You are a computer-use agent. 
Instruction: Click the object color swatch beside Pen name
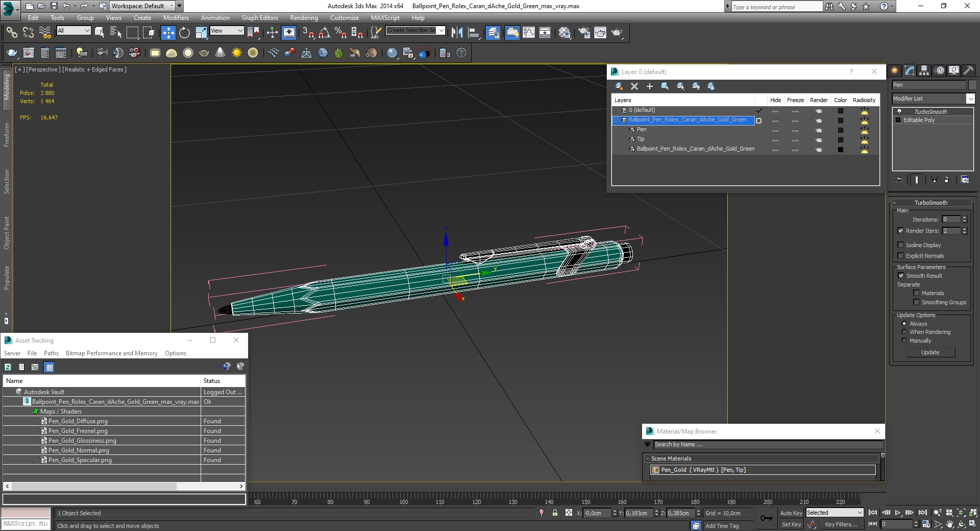point(972,85)
